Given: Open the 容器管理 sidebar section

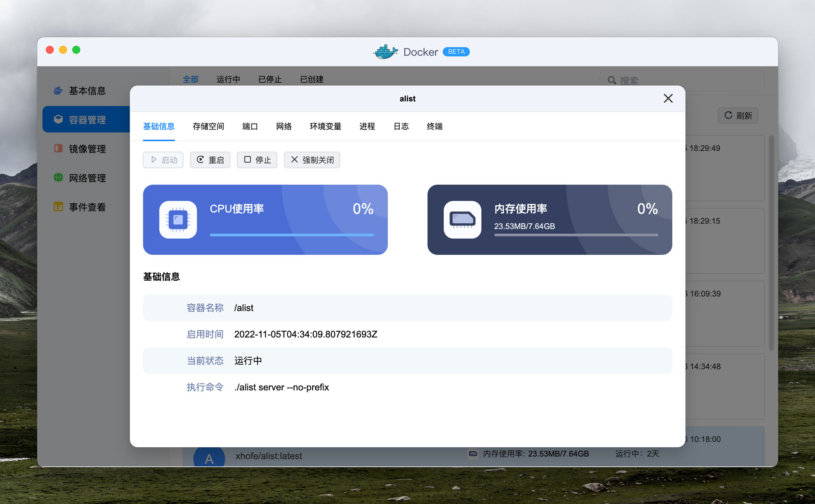Looking at the screenshot, I should click(87, 119).
